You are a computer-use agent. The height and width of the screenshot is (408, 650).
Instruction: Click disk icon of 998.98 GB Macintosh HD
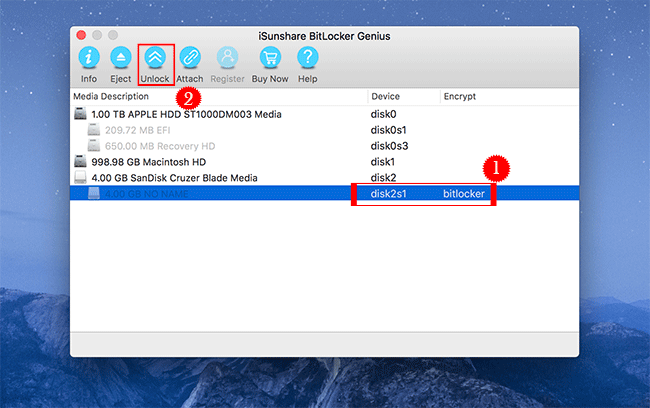80,161
